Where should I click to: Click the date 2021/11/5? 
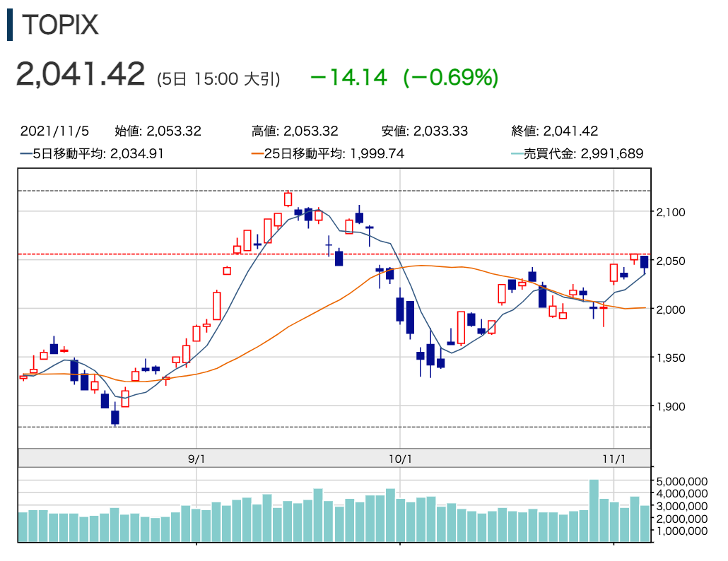coord(54,131)
